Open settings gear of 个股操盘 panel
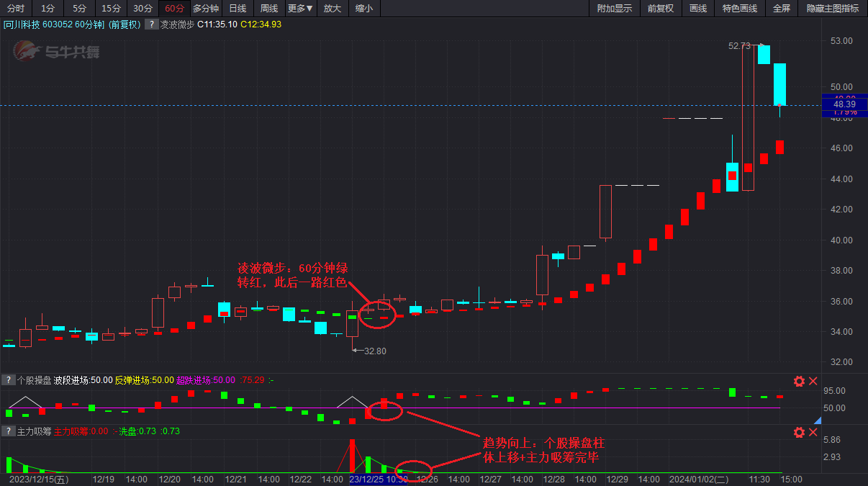This screenshot has width=868, height=486. pyautogui.click(x=799, y=381)
